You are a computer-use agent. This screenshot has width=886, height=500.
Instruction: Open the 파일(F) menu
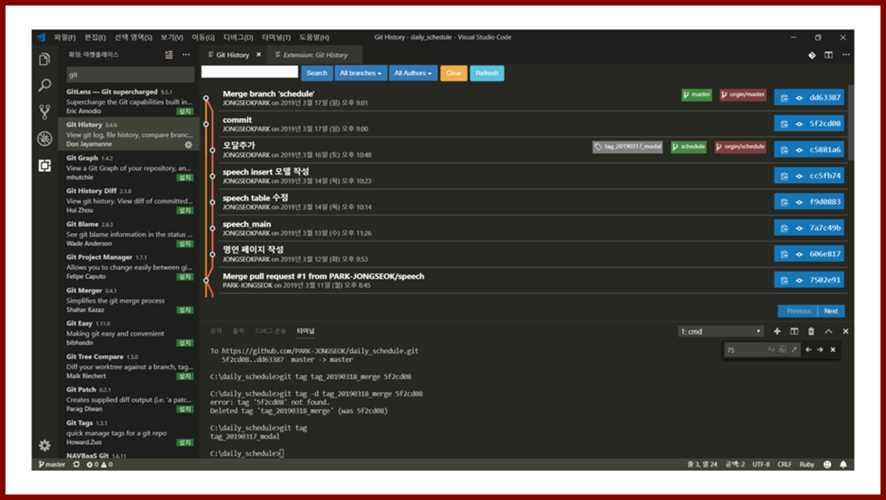65,37
